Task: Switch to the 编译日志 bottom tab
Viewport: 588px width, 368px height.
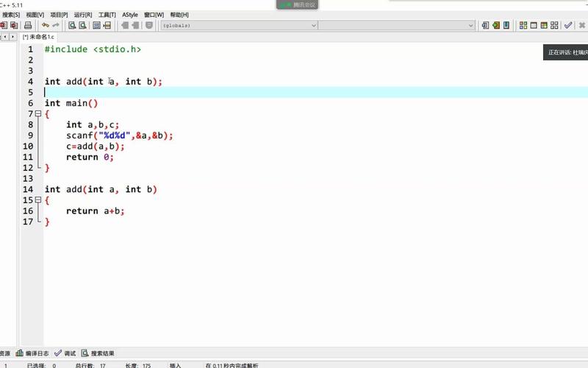Action: coord(32,353)
